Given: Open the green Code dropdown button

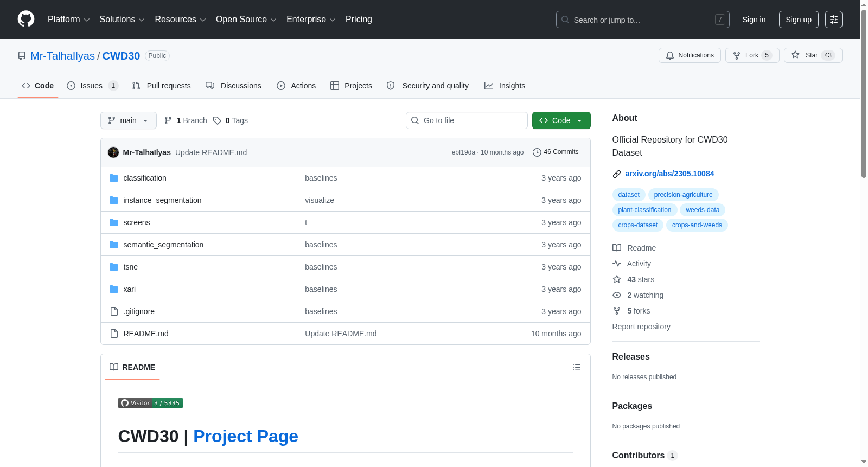Looking at the screenshot, I should [x=561, y=120].
